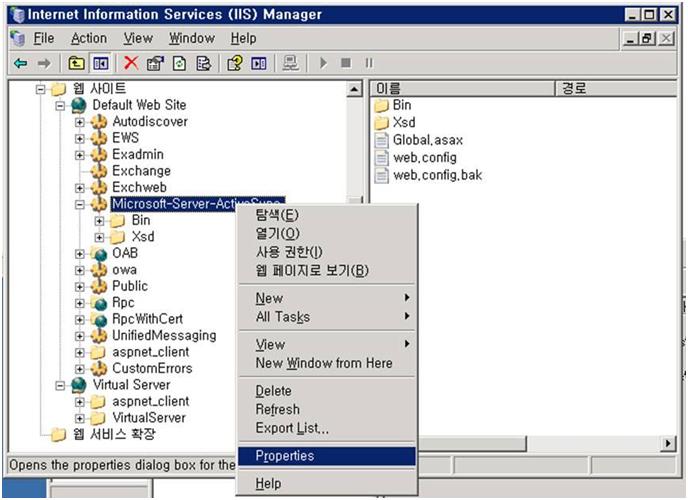Choose Properties in the context menu

[327, 456]
